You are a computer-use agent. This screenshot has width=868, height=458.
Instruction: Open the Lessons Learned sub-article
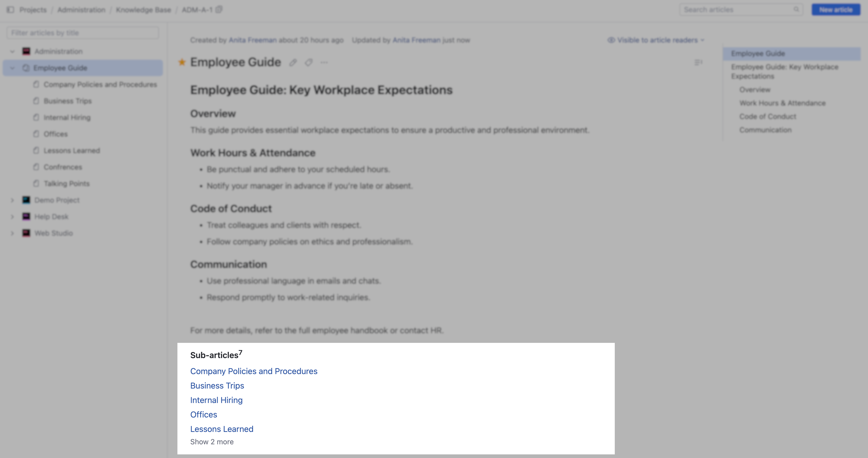pyautogui.click(x=222, y=429)
